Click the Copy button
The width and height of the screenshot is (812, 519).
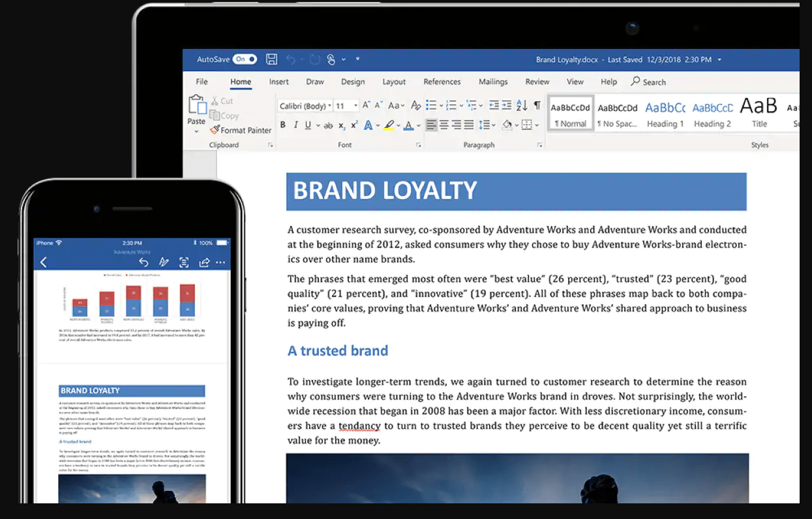224,116
